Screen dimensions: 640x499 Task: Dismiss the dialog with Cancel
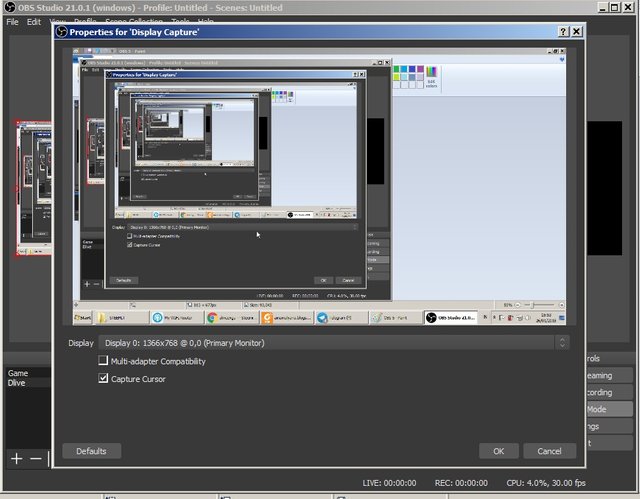549,451
